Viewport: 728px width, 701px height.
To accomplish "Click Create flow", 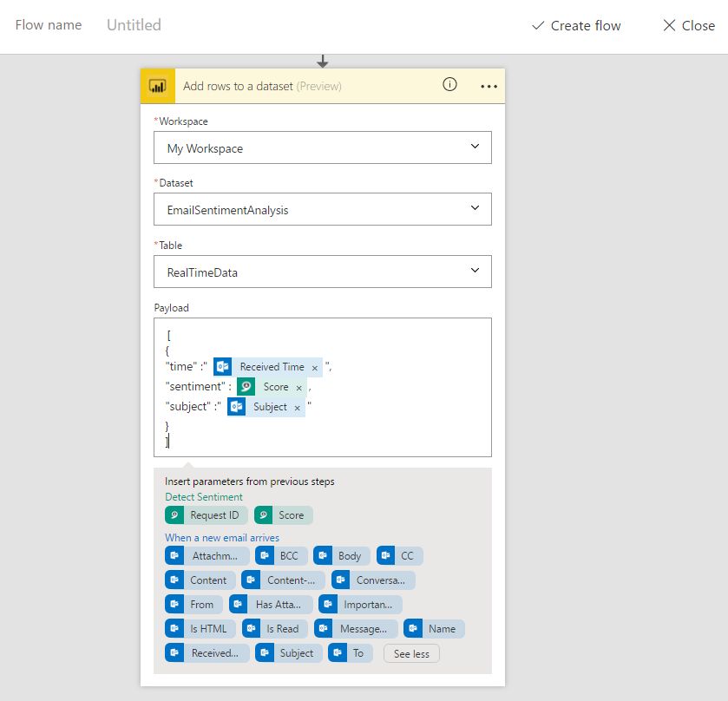I will [x=576, y=26].
